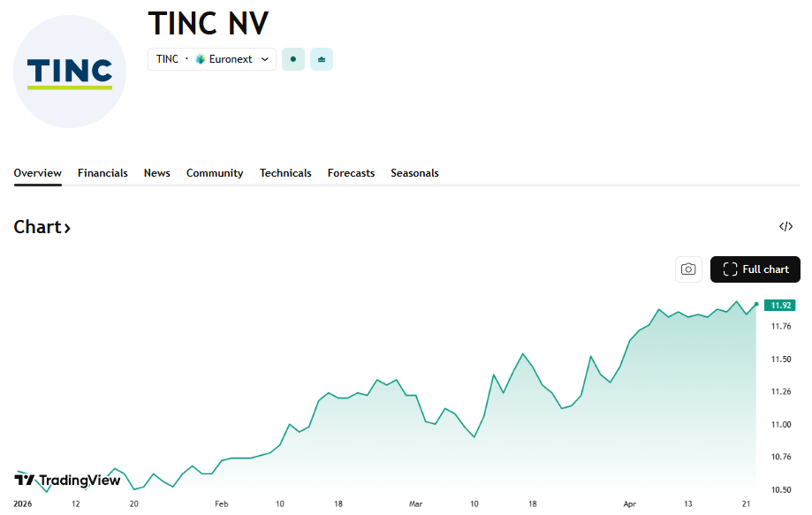The width and height of the screenshot is (812, 515).
Task: Launch the Full chart button
Action: 755,269
